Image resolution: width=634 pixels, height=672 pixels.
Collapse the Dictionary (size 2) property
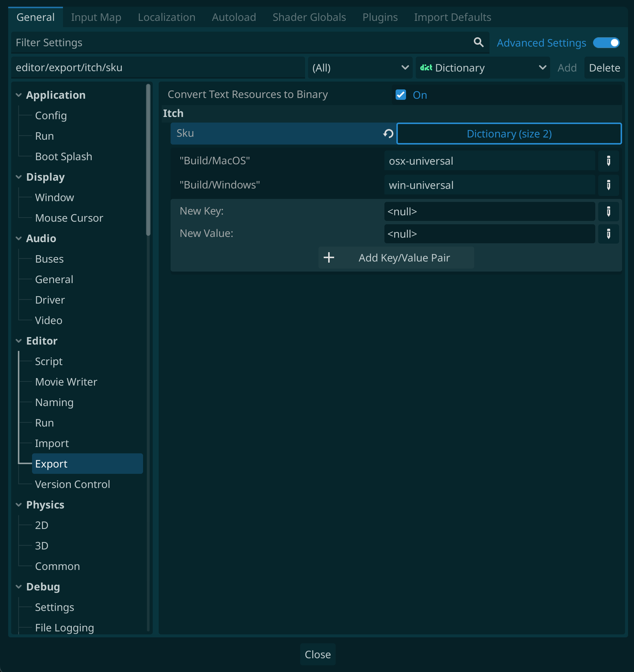[x=509, y=134]
